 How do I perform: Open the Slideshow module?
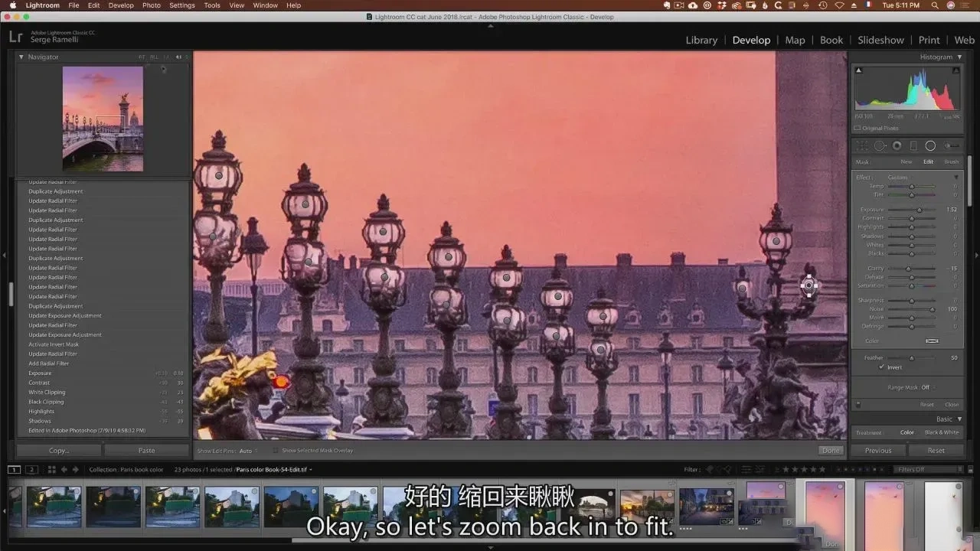(880, 40)
